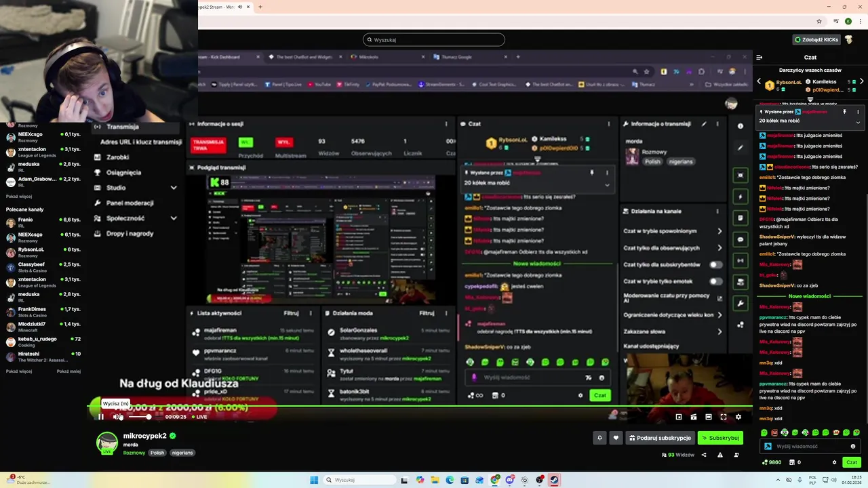Mute the stream volume speaker icon
The image size is (868, 488).
click(117, 417)
